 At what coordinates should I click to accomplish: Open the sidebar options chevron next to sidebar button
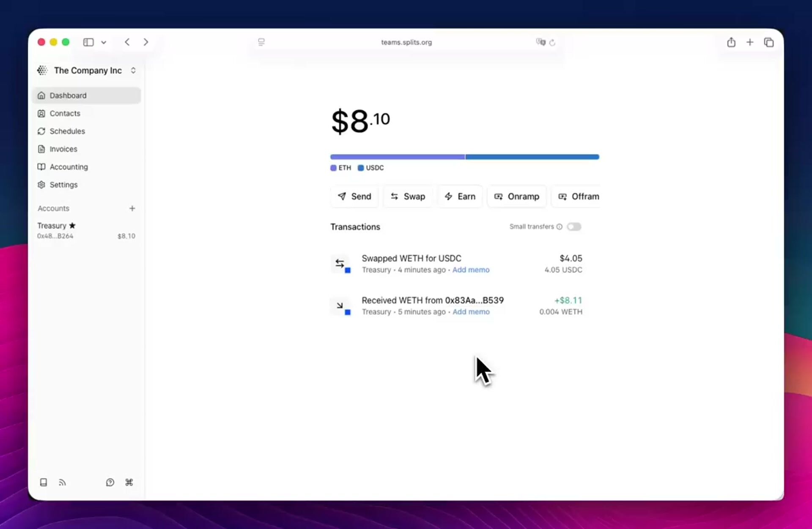coord(104,42)
